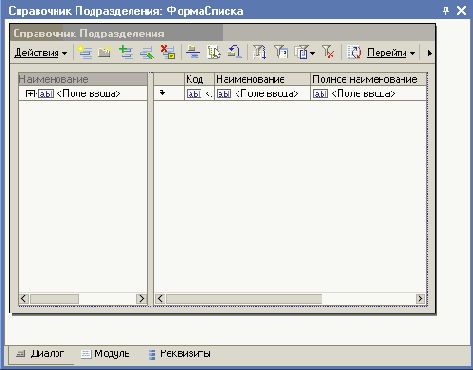Viewport: 473px width, 370px height.
Task: Click the Level up arrow icon
Action: (235, 52)
